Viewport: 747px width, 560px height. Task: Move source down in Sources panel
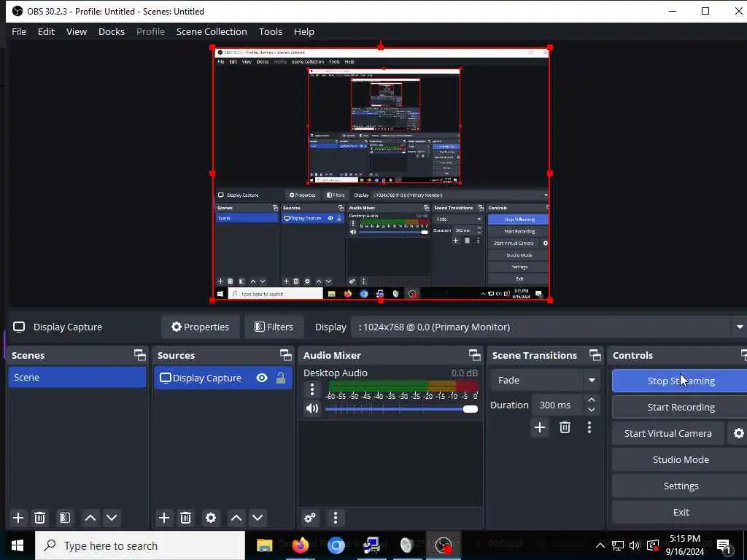click(x=258, y=518)
